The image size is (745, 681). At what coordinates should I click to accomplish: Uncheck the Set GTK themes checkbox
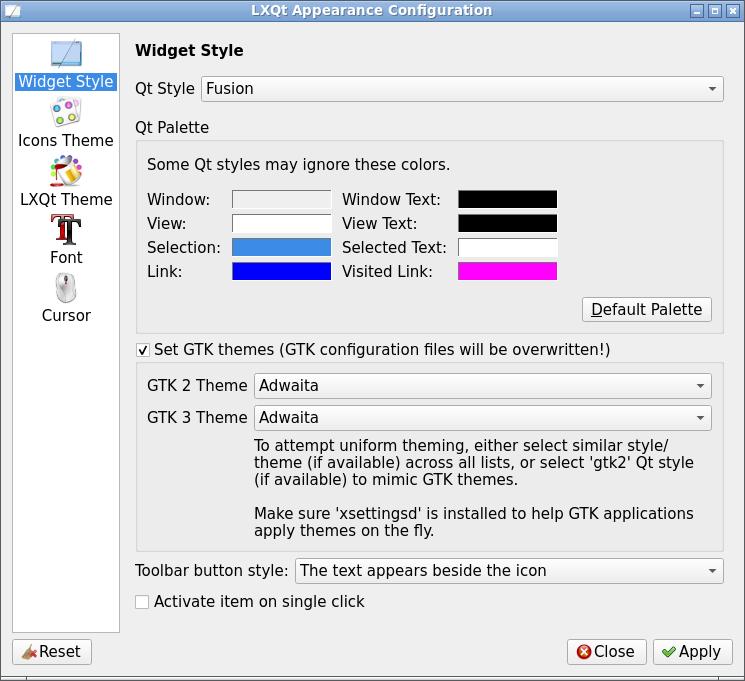coord(142,350)
